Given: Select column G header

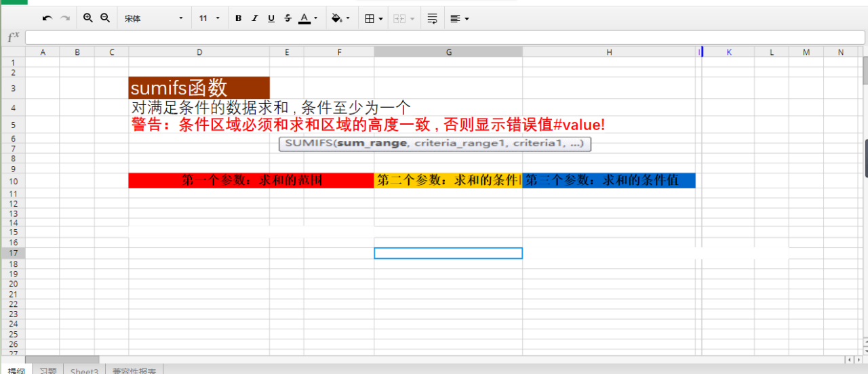Looking at the screenshot, I should pos(448,52).
